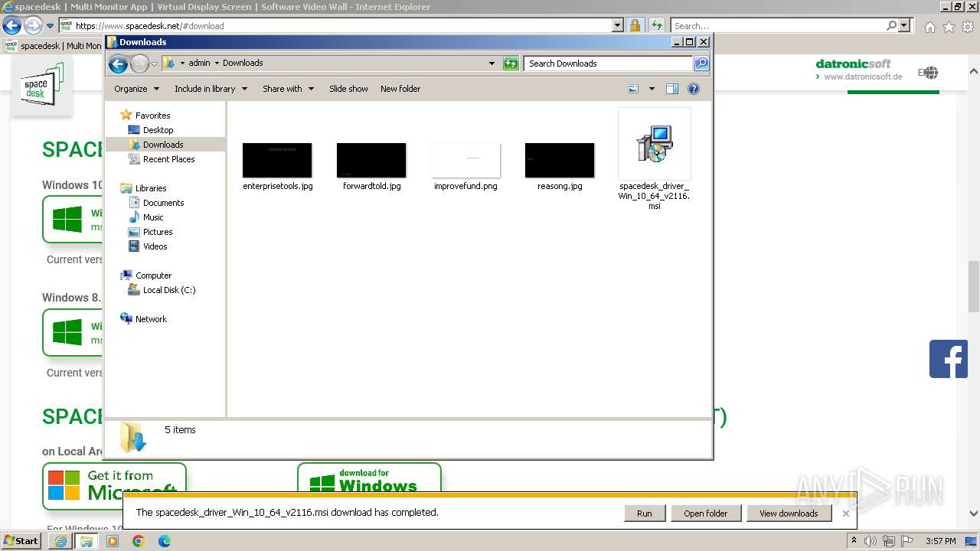This screenshot has width=980, height=551.
Task: Click View downloads button
Action: (789, 514)
